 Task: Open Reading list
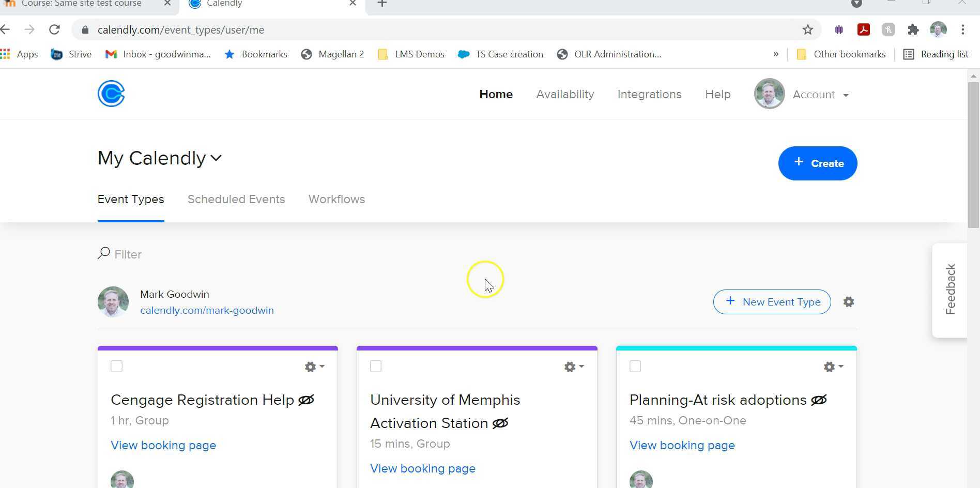pyautogui.click(x=936, y=54)
